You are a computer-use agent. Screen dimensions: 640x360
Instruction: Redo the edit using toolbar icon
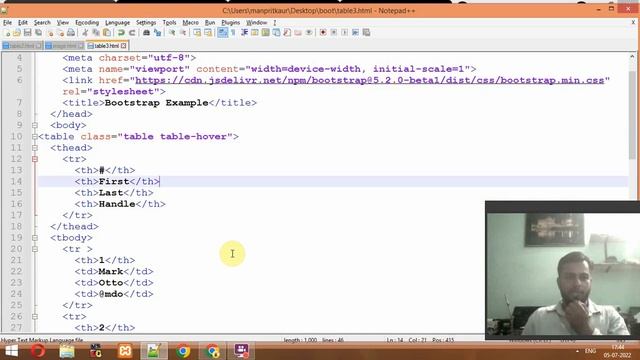point(132,33)
